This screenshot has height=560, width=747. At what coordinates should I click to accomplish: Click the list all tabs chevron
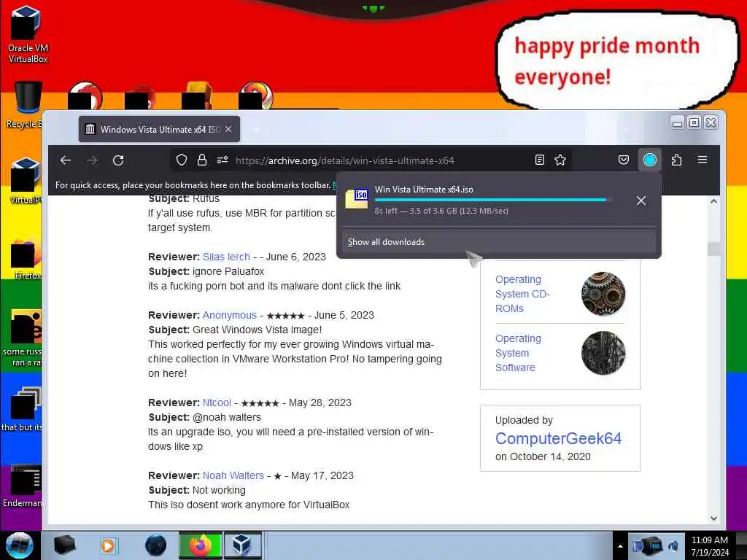click(x=625, y=129)
